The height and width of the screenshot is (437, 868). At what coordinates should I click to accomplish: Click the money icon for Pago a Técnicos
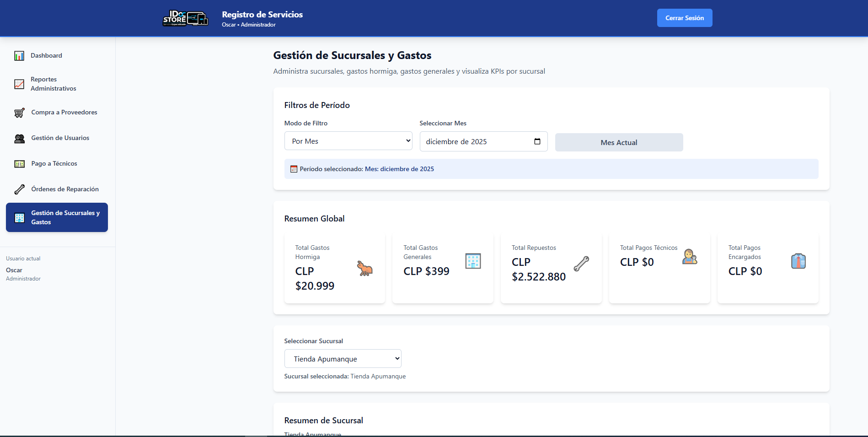pos(19,164)
